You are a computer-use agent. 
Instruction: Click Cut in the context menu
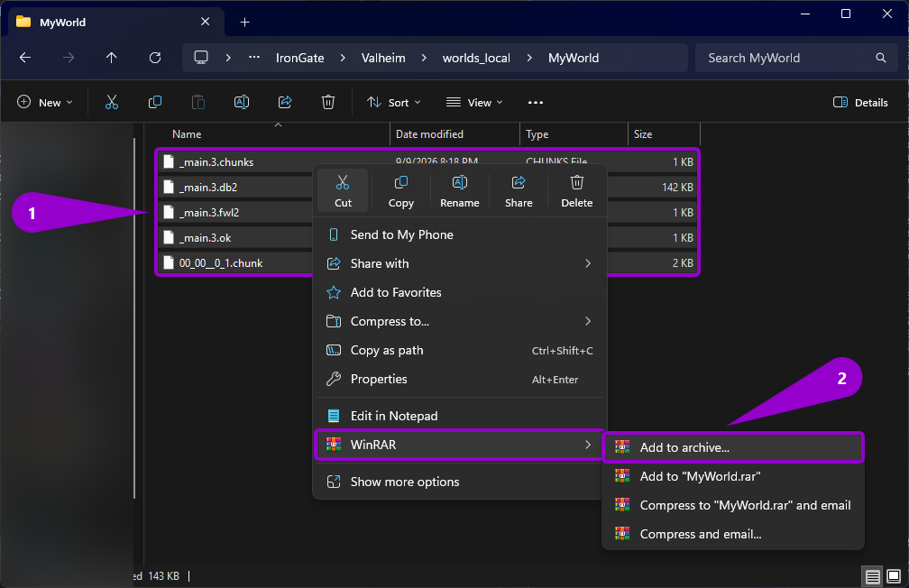pyautogui.click(x=343, y=191)
